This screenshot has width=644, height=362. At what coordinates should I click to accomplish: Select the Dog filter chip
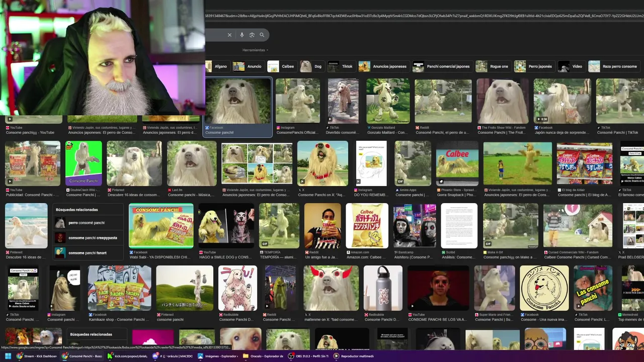(x=311, y=66)
